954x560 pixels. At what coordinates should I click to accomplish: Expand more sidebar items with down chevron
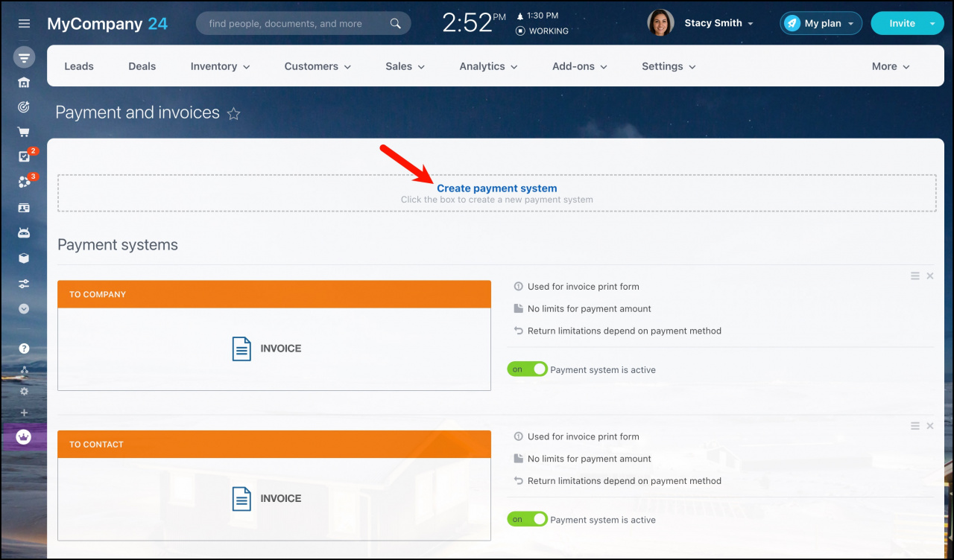pos(24,308)
